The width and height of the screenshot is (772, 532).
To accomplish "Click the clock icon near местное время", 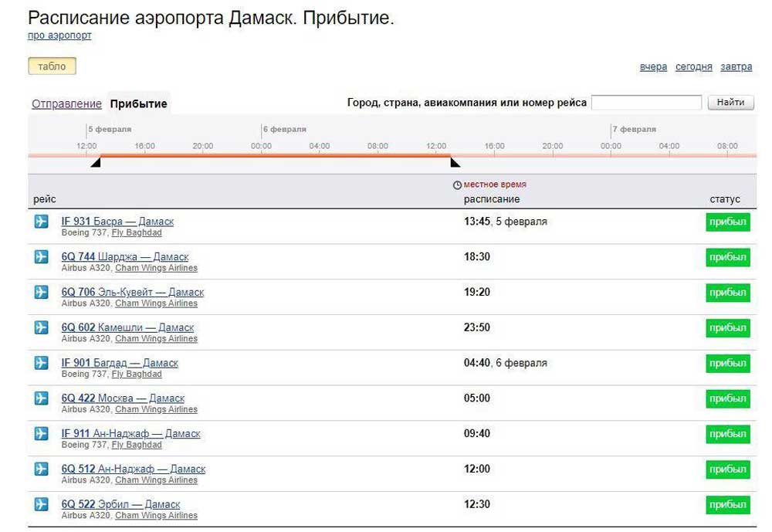I will point(457,185).
